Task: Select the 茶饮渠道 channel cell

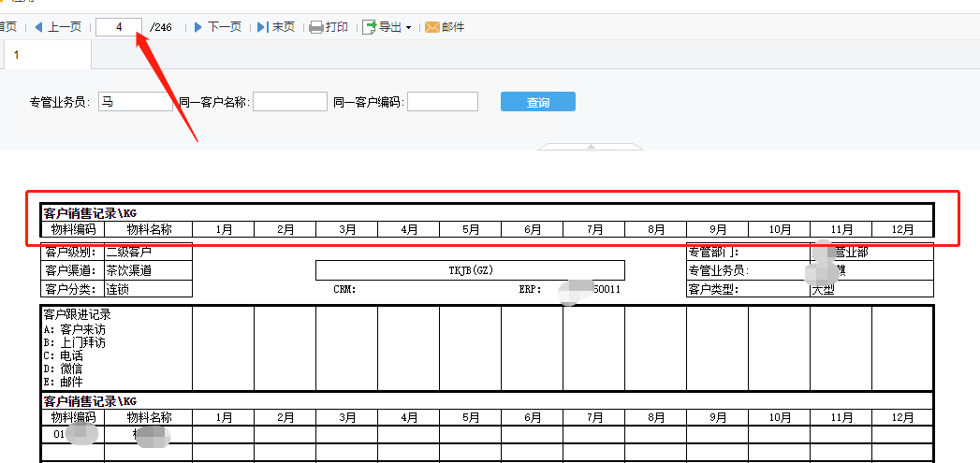Action: coord(147,270)
